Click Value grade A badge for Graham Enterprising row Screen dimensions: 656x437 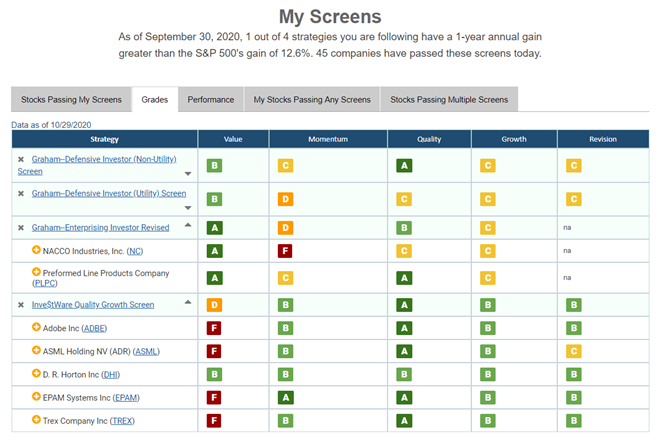(x=214, y=228)
